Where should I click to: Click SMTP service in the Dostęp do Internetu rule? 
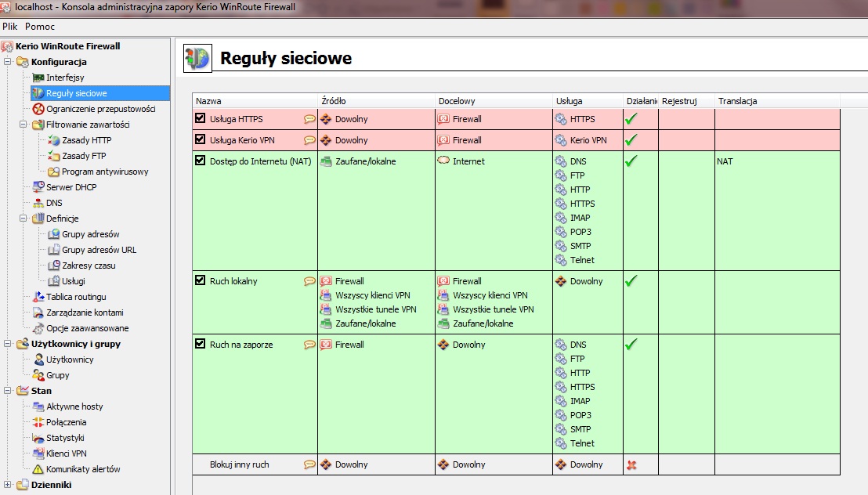[580, 246]
